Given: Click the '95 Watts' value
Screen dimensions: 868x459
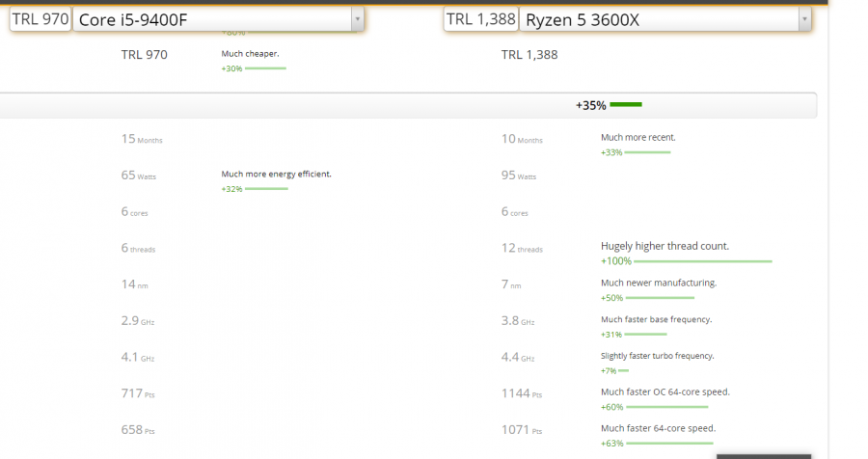Looking at the screenshot, I should tap(519, 175).
